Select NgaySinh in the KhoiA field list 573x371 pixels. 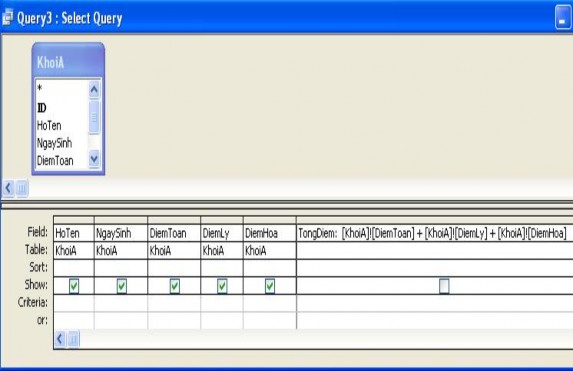pyautogui.click(x=54, y=143)
